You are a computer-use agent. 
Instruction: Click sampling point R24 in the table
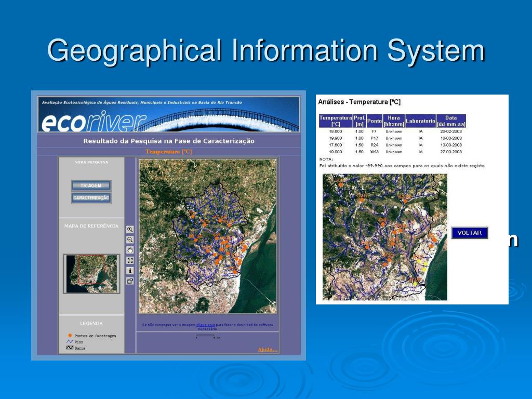pyautogui.click(x=374, y=145)
